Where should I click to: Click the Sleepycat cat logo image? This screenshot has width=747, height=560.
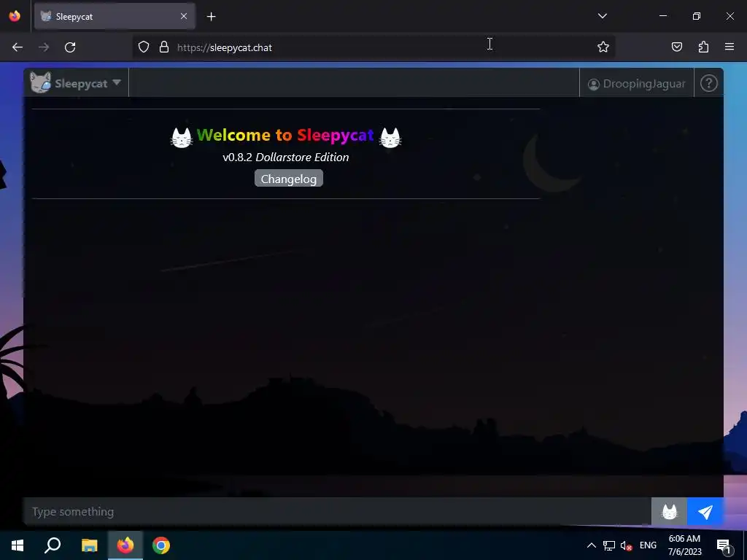coord(41,82)
